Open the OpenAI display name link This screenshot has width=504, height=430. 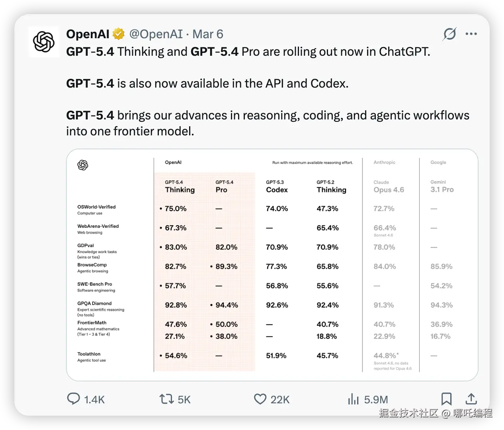88,34
